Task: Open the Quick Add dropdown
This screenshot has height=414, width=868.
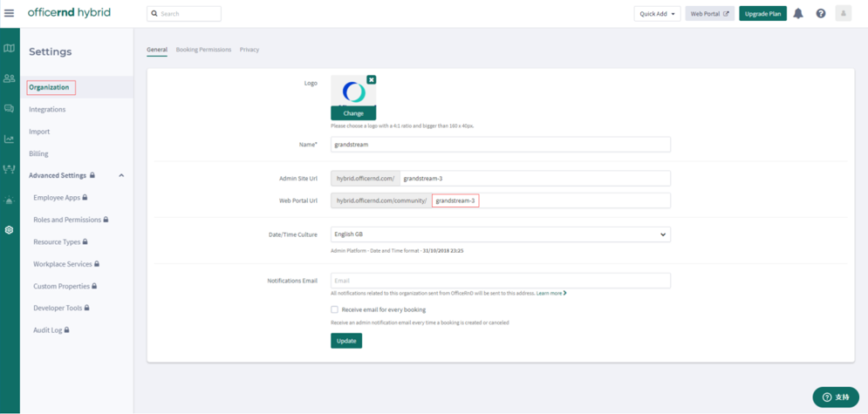Action: click(657, 14)
